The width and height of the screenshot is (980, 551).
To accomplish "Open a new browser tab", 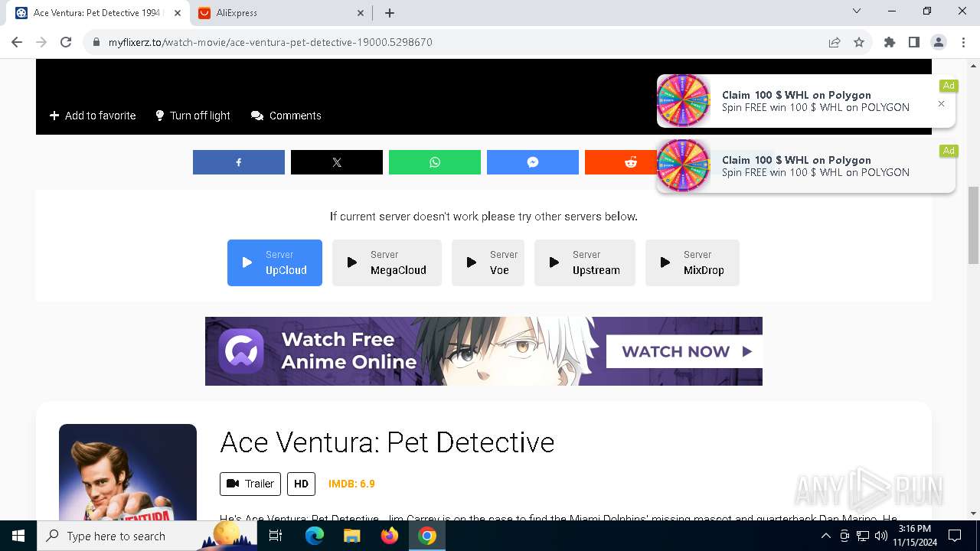I will [390, 13].
